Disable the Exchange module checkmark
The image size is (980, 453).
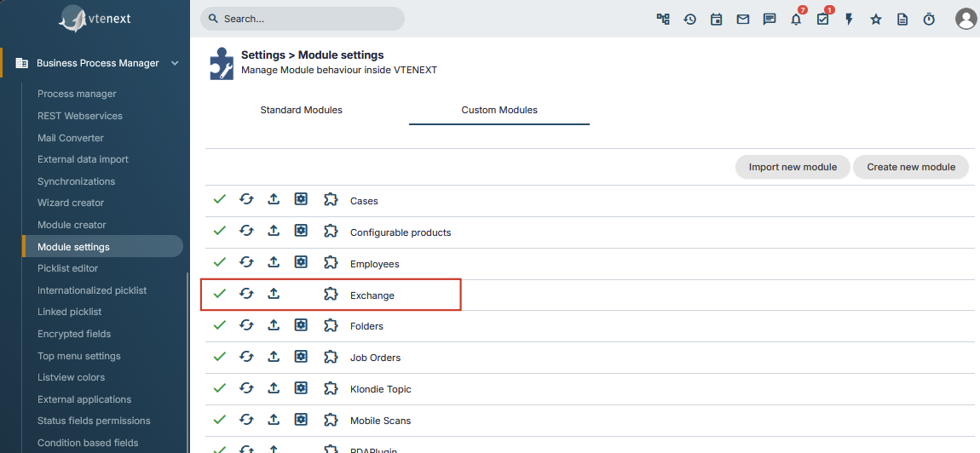219,293
